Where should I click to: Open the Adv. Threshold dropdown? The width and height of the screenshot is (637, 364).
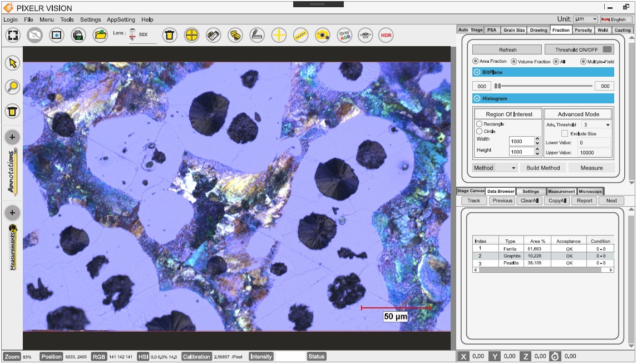pos(596,125)
